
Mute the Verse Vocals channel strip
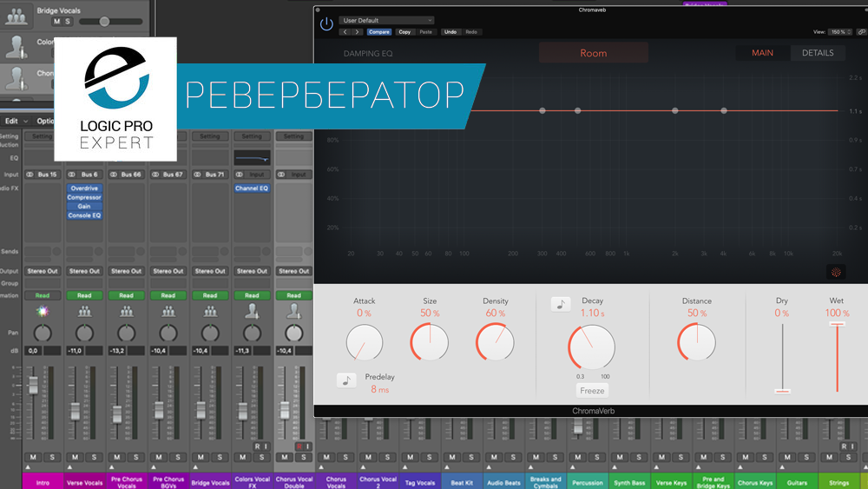pos(75,458)
